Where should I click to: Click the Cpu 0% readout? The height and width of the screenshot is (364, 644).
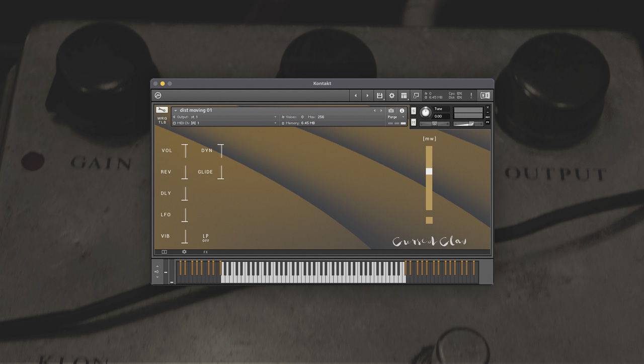click(x=455, y=93)
